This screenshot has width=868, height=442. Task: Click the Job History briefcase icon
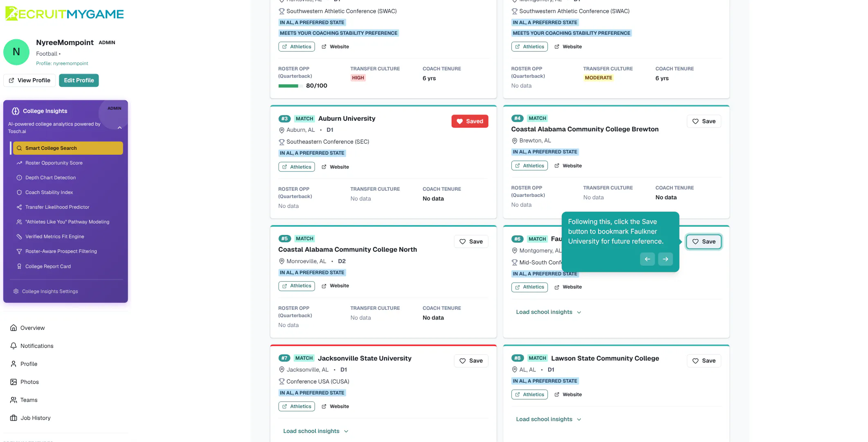click(x=13, y=418)
